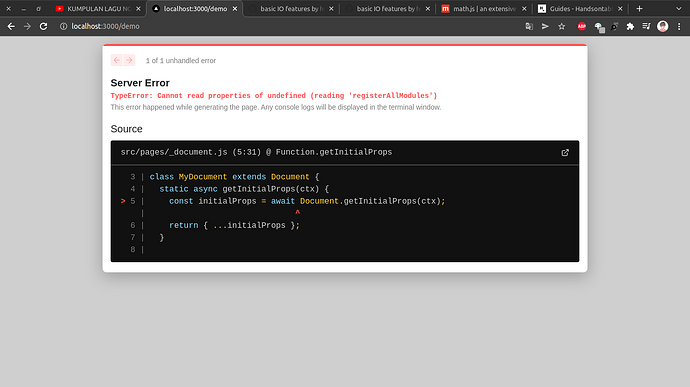Open _document.js source in editor icon
The width and height of the screenshot is (690, 387).
565,153
